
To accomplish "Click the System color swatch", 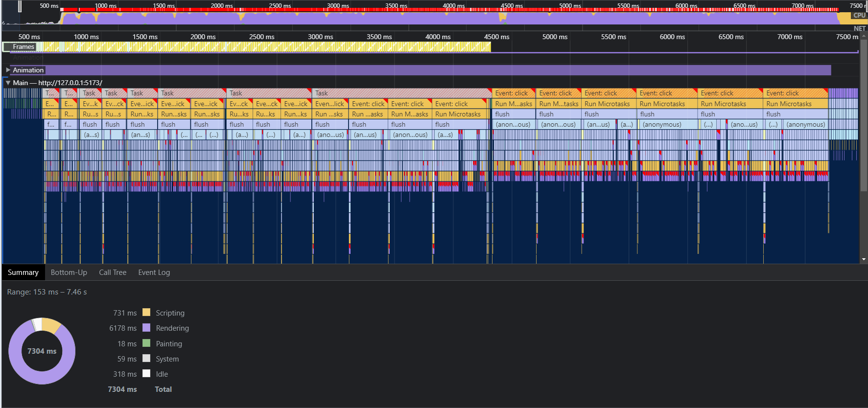I will [146, 358].
